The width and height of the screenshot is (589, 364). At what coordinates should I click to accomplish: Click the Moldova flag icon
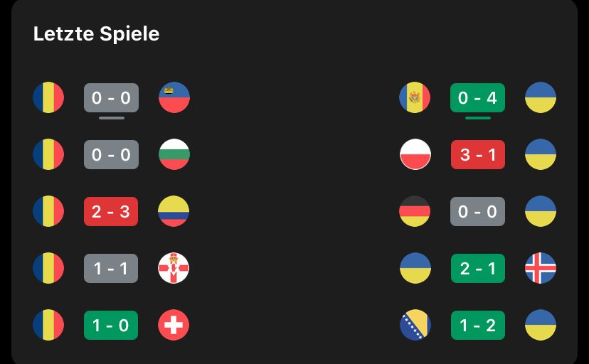(x=415, y=98)
